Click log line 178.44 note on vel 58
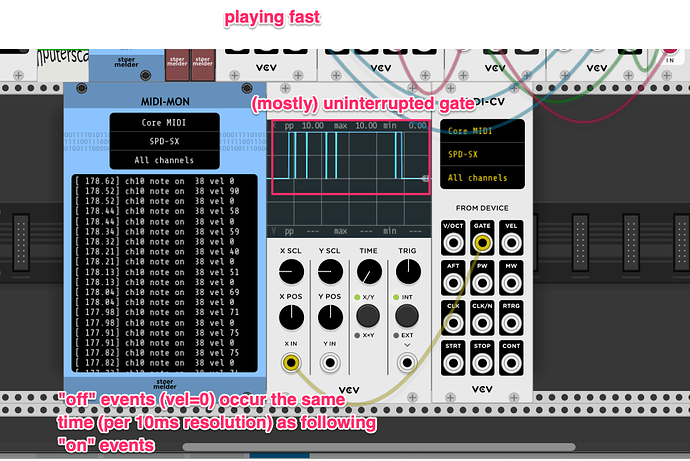Image resolution: width=690 pixels, height=461 pixels. (157, 211)
